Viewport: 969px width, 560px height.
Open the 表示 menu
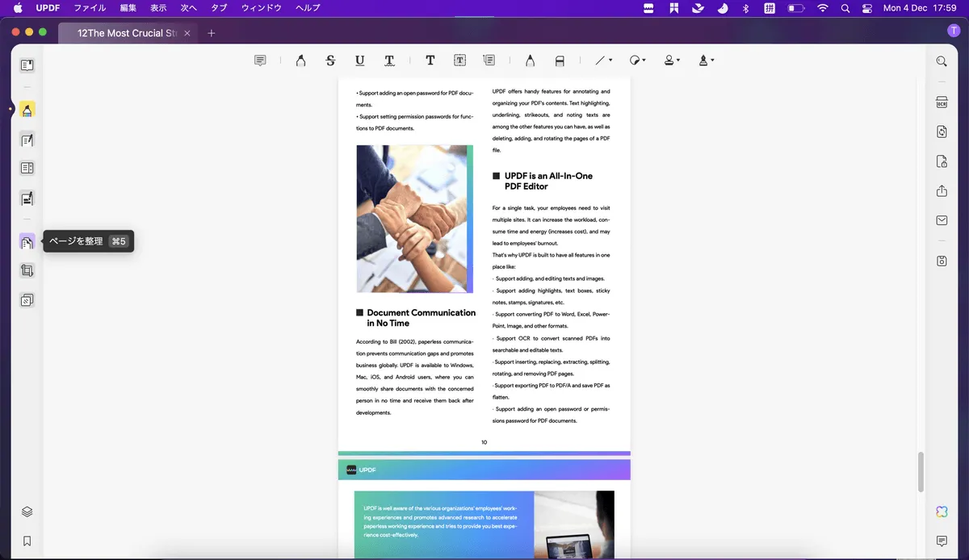tap(158, 8)
